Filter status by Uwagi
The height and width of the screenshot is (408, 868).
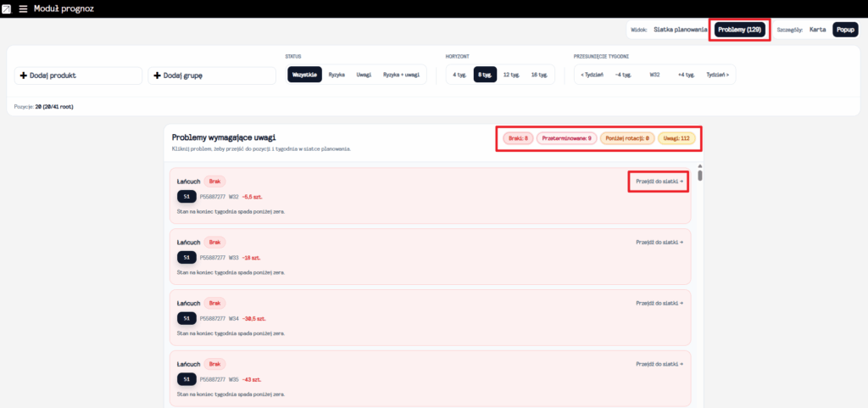(x=364, y=75)
